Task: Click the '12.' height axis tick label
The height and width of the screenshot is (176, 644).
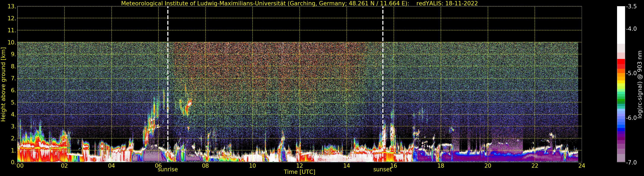Action: tap(12, 18)
